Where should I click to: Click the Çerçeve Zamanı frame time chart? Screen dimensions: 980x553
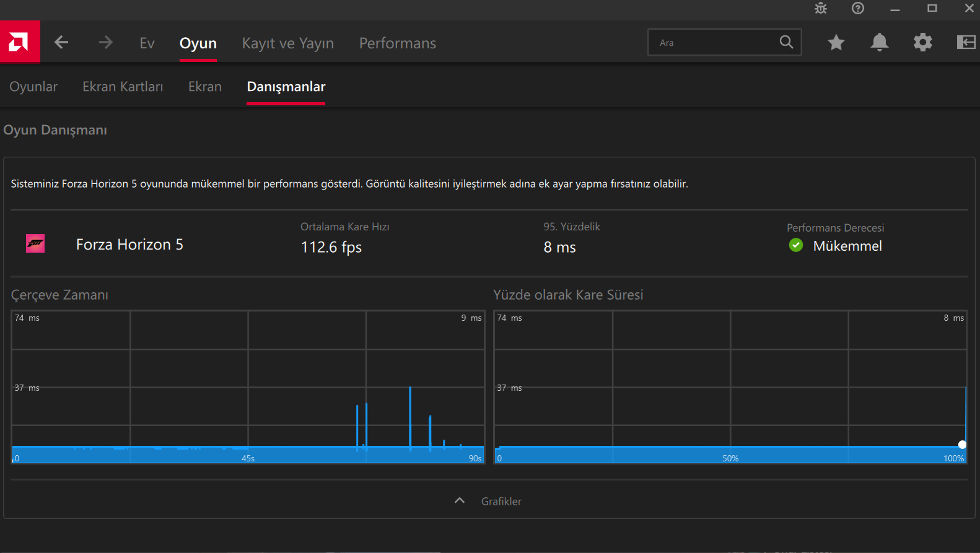point(248,387)
